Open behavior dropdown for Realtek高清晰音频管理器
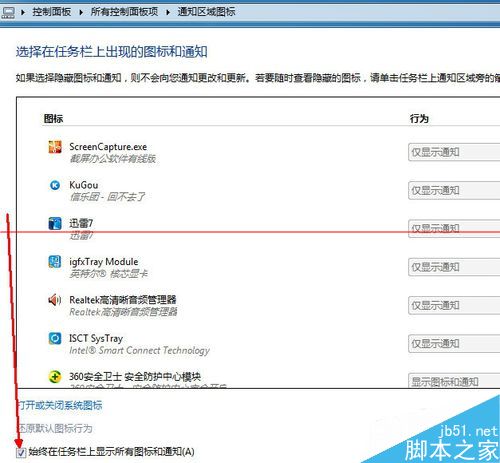This screenshot has height=463, width=500. [454, 305]
